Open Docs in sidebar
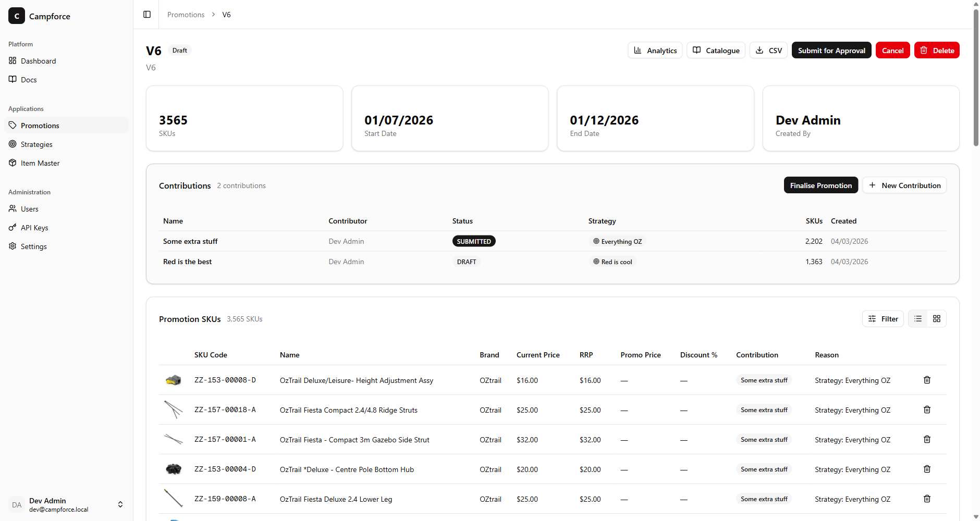Screen dimensions: 980x521 click(67, 80)
